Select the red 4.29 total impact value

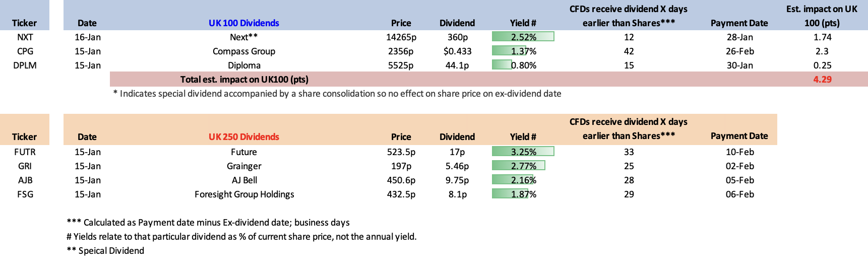click(x=822, y=80)
